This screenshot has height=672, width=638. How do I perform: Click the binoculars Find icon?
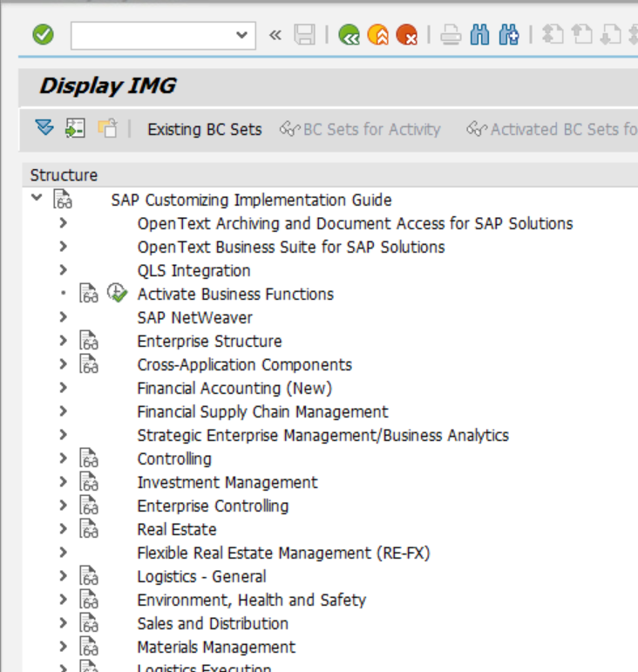[x=479, y=35]
